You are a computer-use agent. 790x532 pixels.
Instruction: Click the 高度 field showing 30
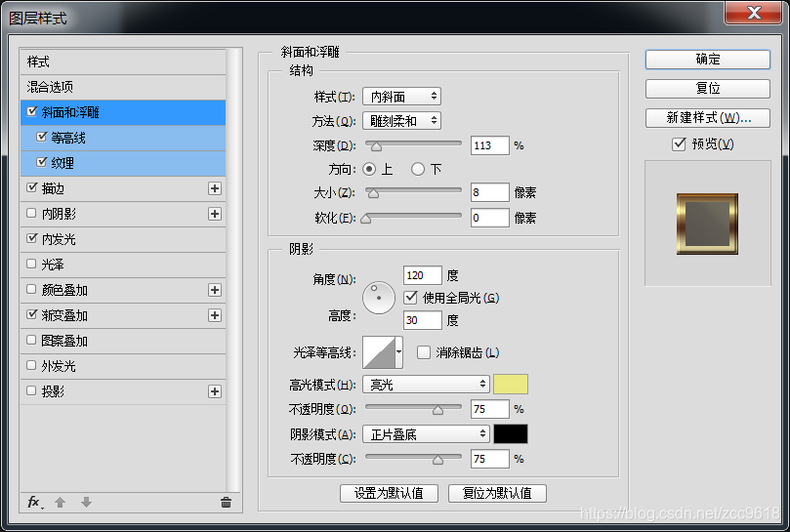[x=423, y=320]
